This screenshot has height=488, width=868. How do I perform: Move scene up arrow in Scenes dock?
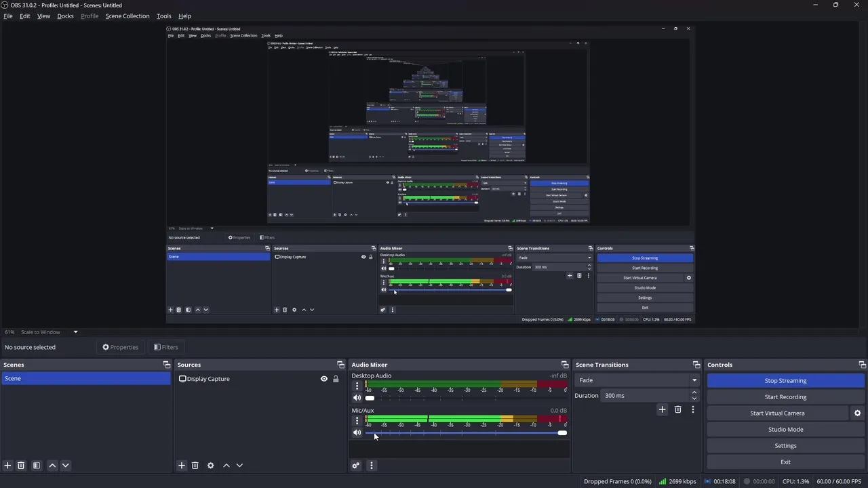[52, 466]
